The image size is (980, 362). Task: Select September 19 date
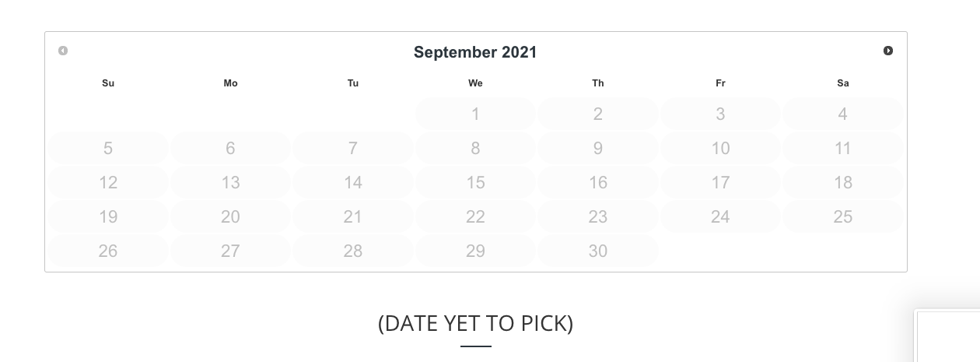click(x=108, y=217)
